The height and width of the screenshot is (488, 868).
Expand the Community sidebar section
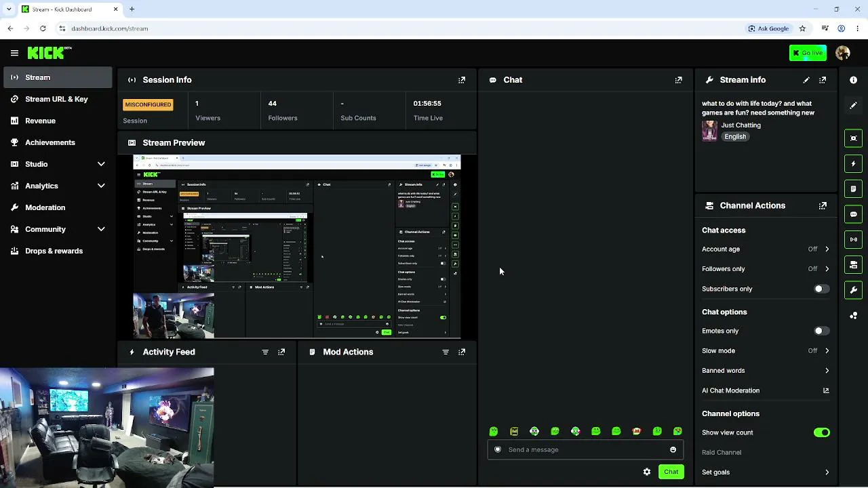click(x=101, y=229)
